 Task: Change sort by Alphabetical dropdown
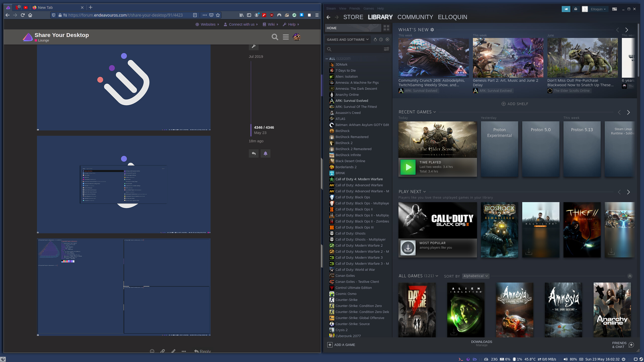pyautogui.click(x=476, y=276)
